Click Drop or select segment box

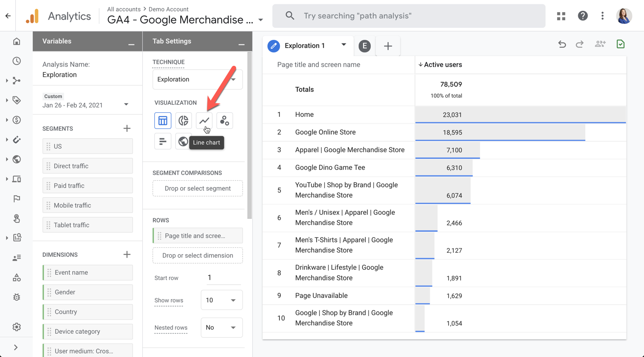[x=198, y=188]
